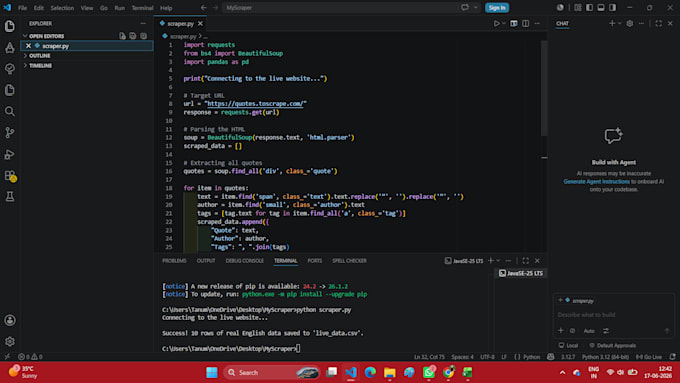The image size is (680, 383).
Task: Click Go Live in status bar
Action: point(649,357)
